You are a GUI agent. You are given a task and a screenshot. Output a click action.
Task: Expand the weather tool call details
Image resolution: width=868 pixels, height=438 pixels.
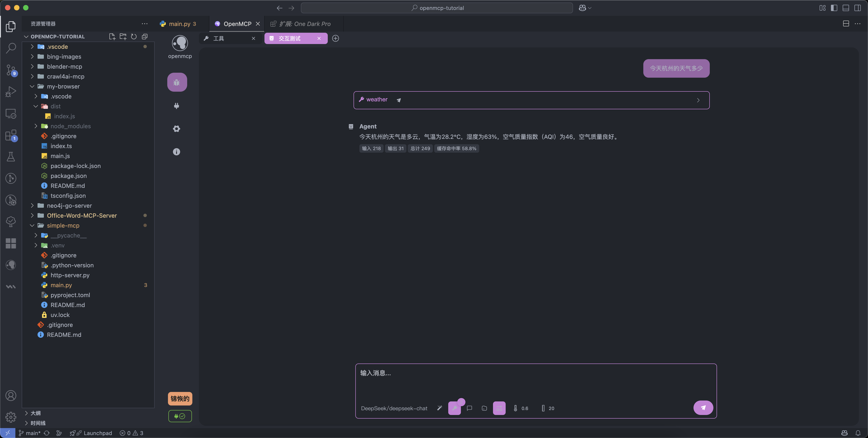698,100
